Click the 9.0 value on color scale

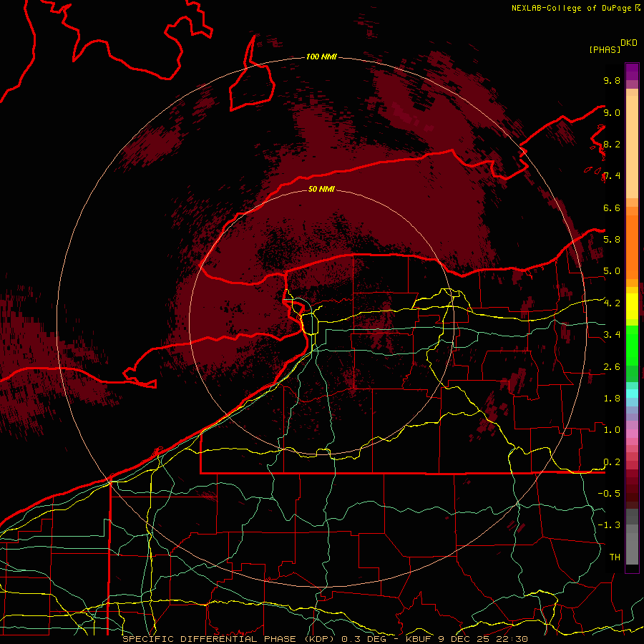click(612, 112)
